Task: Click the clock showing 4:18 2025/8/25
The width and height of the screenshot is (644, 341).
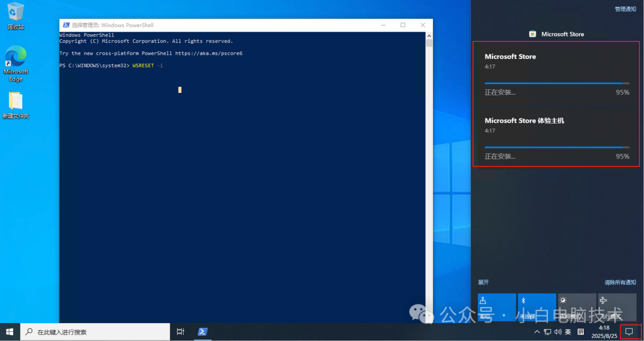Action: pyautogui.click(x=604, y=332)
